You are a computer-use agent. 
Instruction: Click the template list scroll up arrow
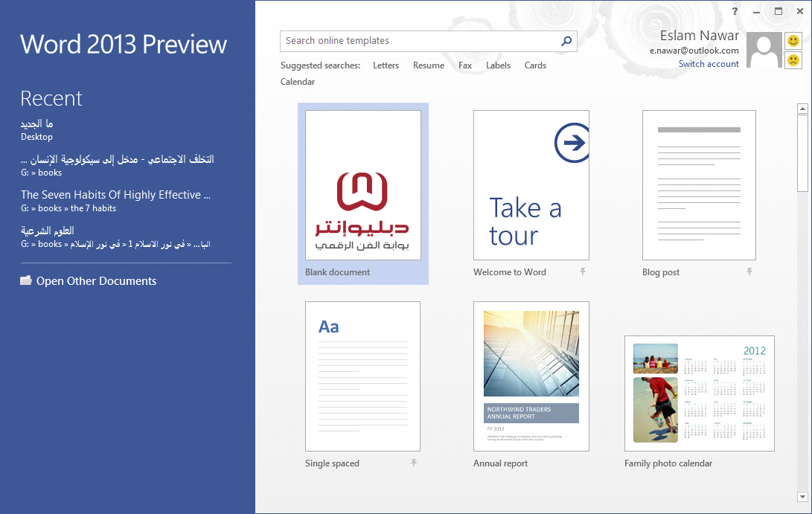pyautogui.click(x=802, y=109)
